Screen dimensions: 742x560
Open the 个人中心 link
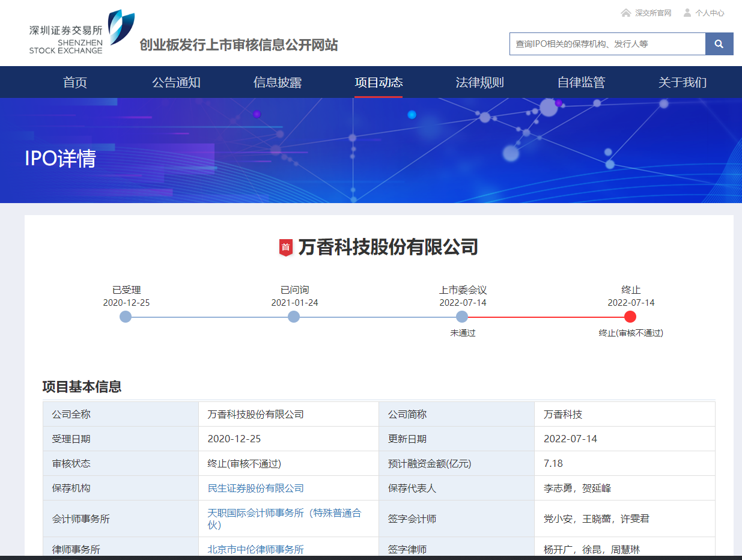pos(710,13)
